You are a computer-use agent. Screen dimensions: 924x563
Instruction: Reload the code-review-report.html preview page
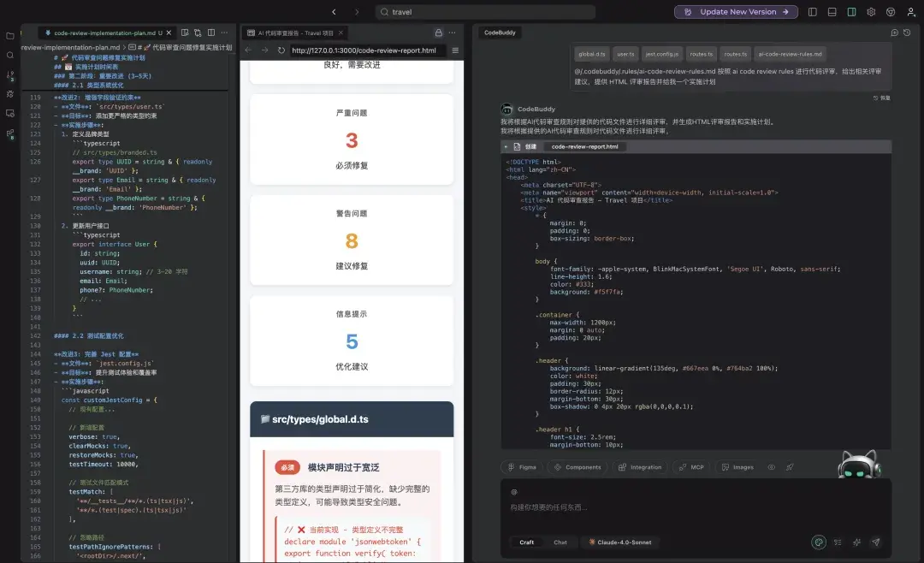(281, 50)
